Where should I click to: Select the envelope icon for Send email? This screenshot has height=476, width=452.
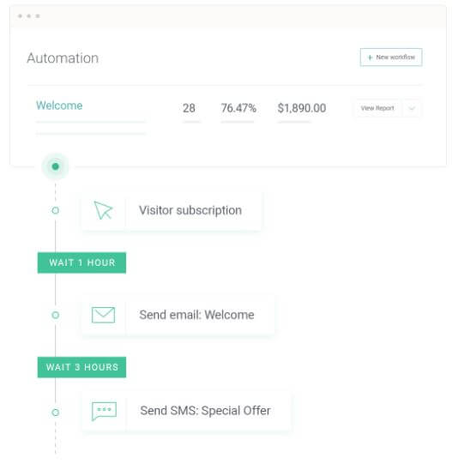tap(103, 315)
